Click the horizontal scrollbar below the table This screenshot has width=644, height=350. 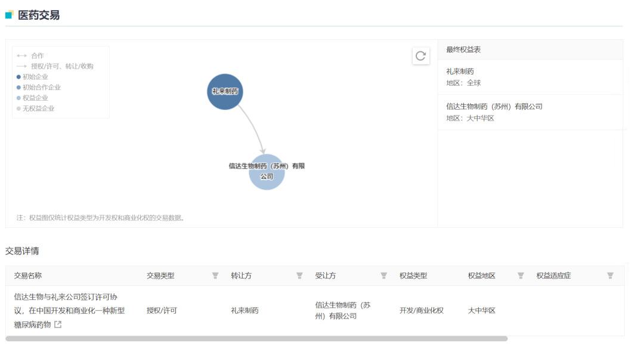(256, 339)
